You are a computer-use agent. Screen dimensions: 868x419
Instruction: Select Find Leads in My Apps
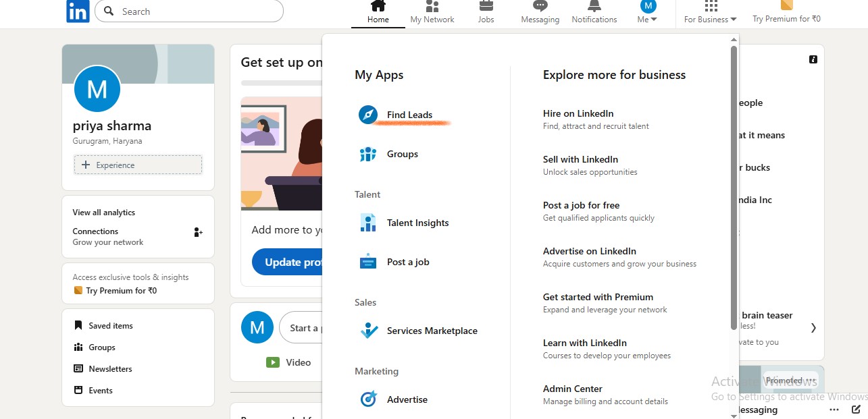tap(409, 115)
